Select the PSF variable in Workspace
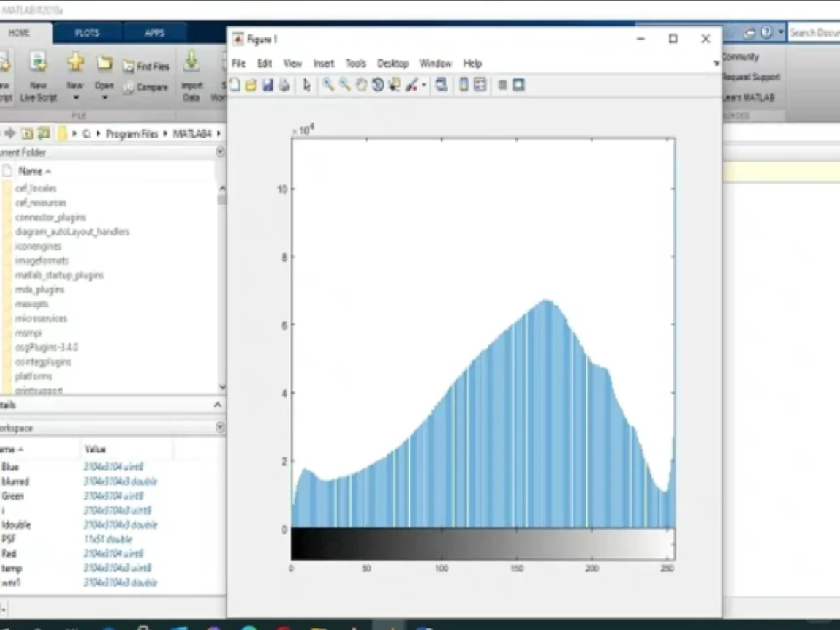The width and height of the screenshot is (840, 630). (x=9, y=539)
